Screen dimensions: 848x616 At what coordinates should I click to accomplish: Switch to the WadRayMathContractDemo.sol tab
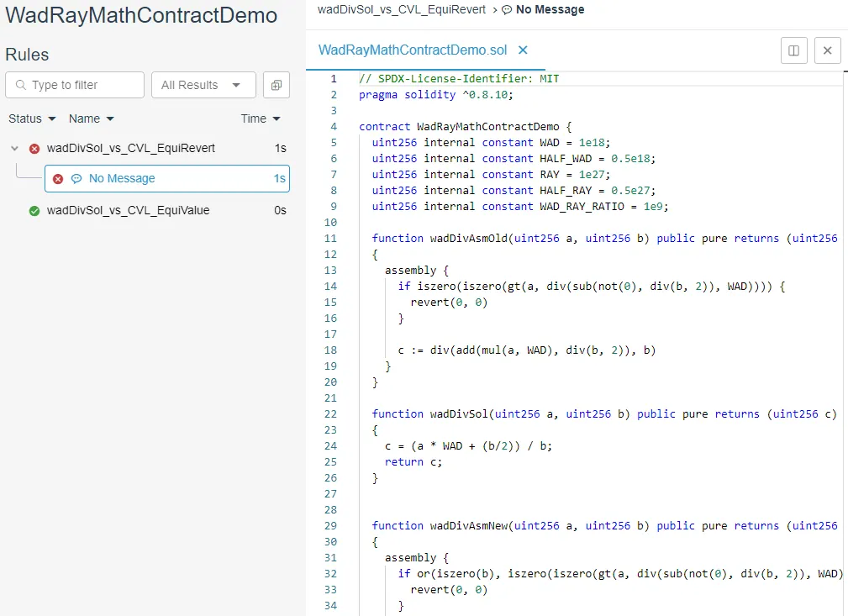coord(412,50)
